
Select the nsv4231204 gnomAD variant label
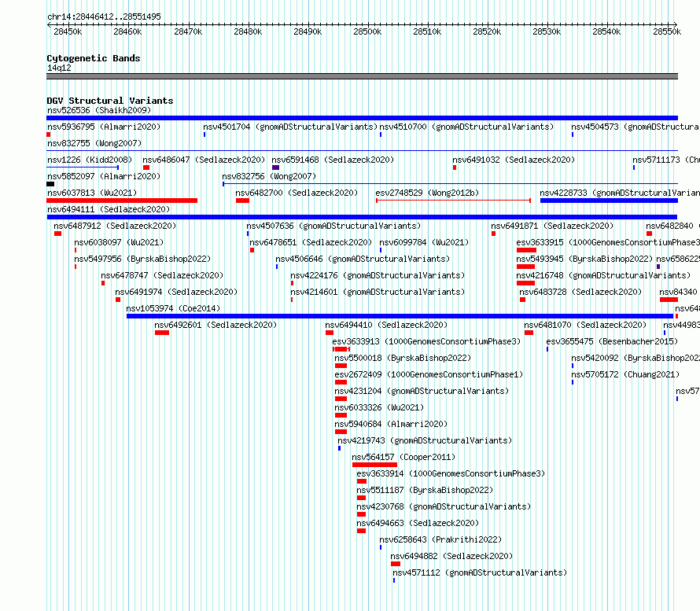pyautogui.click(x=422, y=391)
